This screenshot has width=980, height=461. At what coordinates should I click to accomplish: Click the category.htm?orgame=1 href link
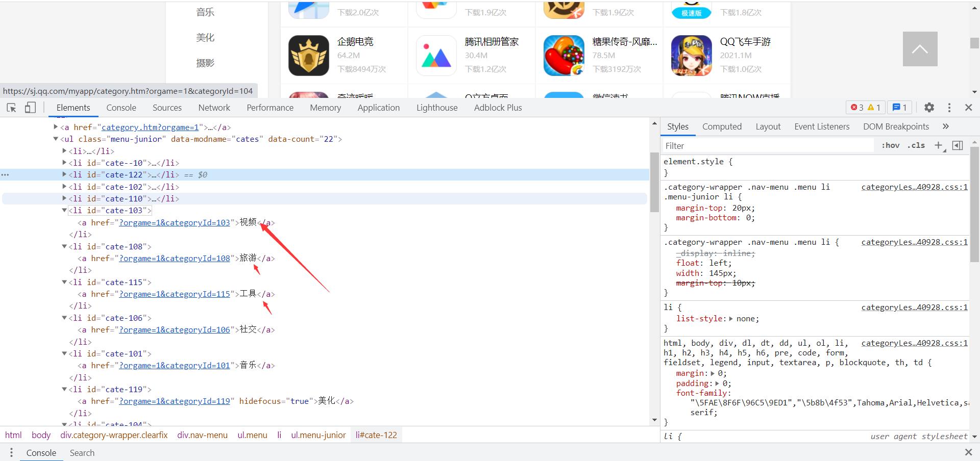(150, 127)
